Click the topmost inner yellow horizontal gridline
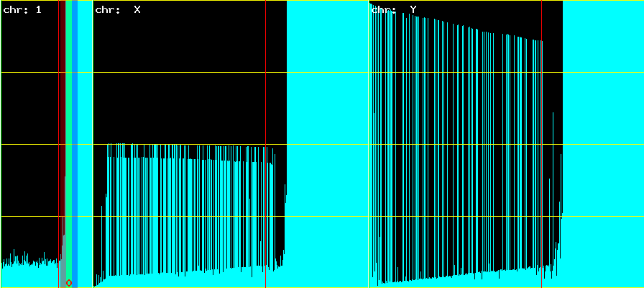This screenshot has height=288, width=644. coord(180,72)
